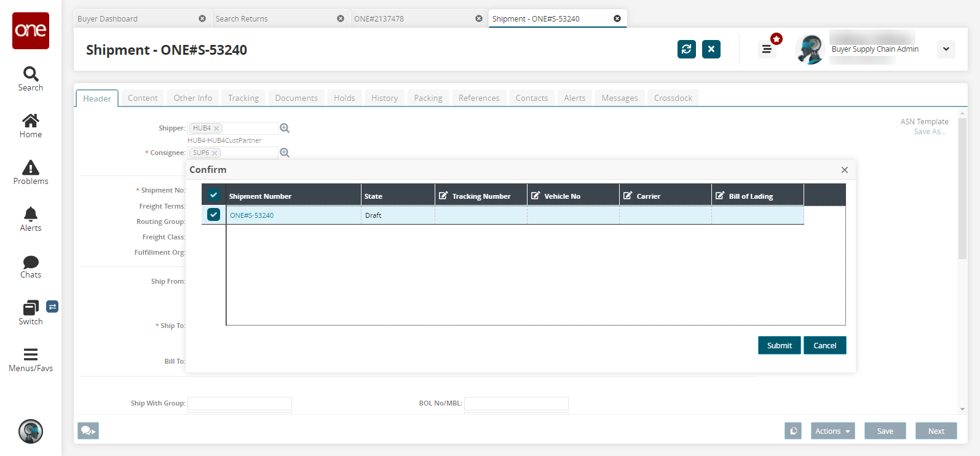Open the Chats bubble icon
Viewport: 980px width, 456px height.
[x=31, y=262]
